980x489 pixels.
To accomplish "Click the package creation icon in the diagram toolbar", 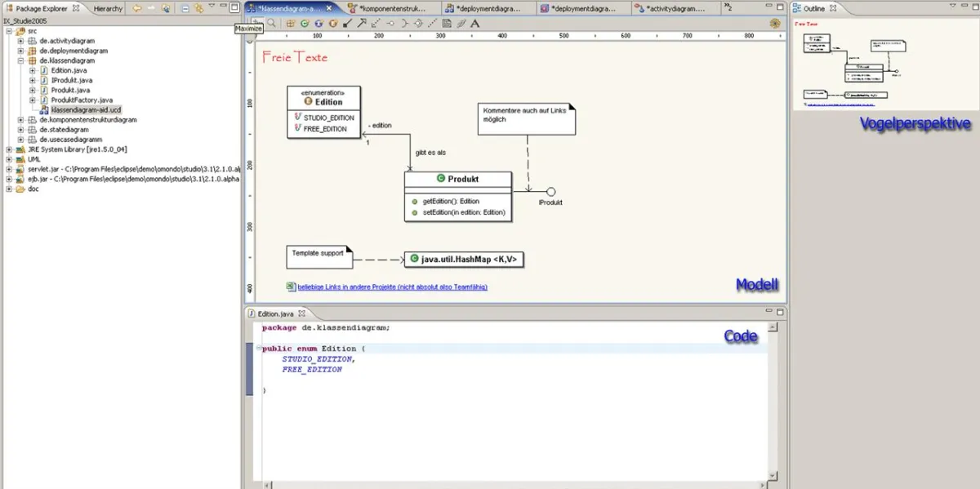I will point(289,24).
